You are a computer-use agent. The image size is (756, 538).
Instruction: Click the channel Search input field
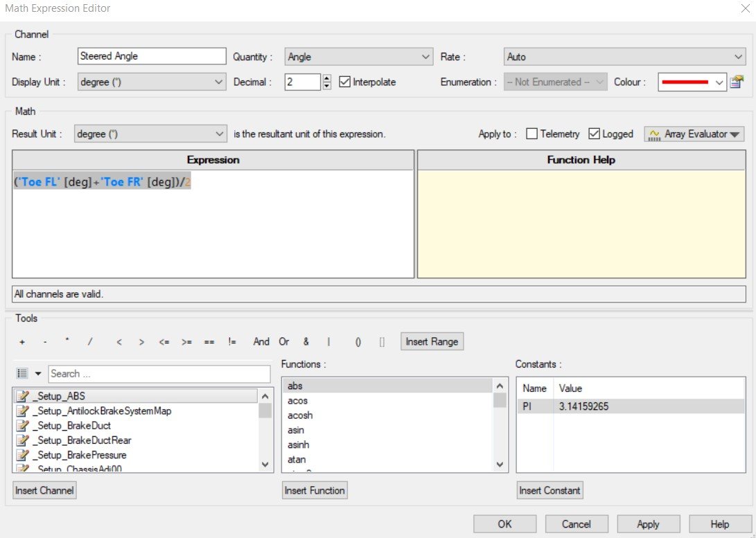tap(159, 374)
